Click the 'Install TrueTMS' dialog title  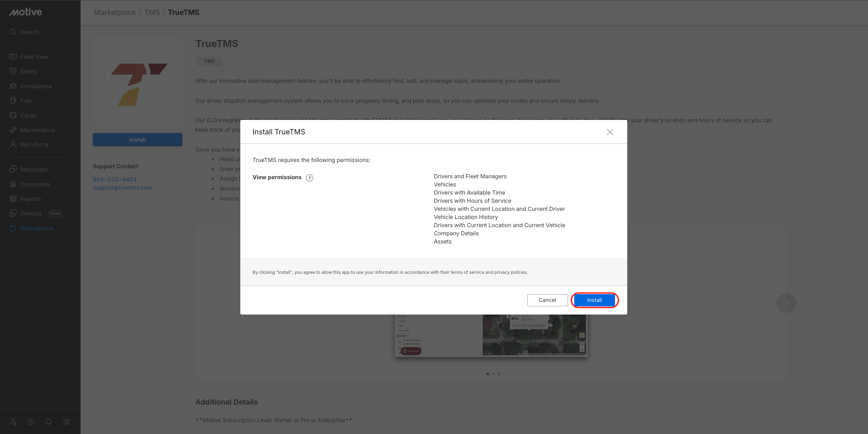pos(279,132)
